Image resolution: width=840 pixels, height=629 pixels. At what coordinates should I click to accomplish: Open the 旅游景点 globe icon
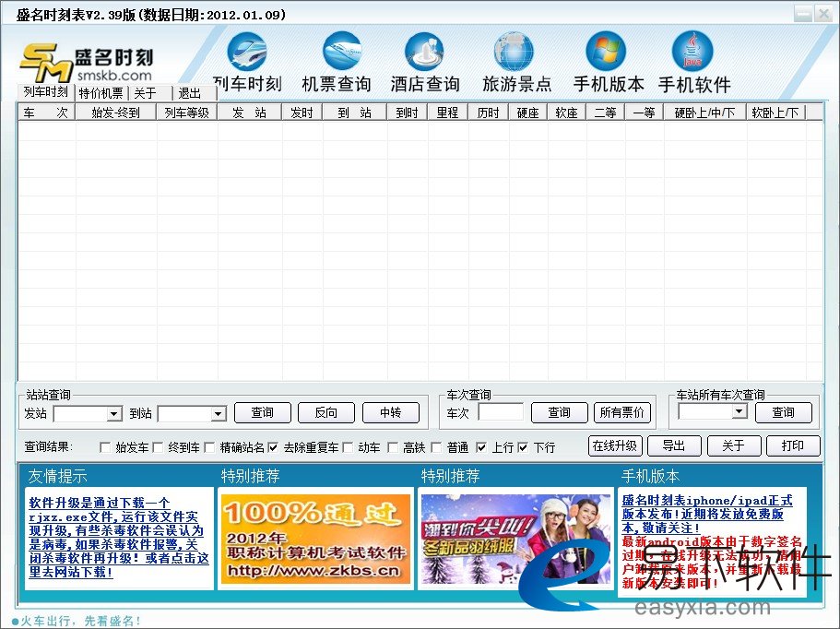tap(514, 52)
